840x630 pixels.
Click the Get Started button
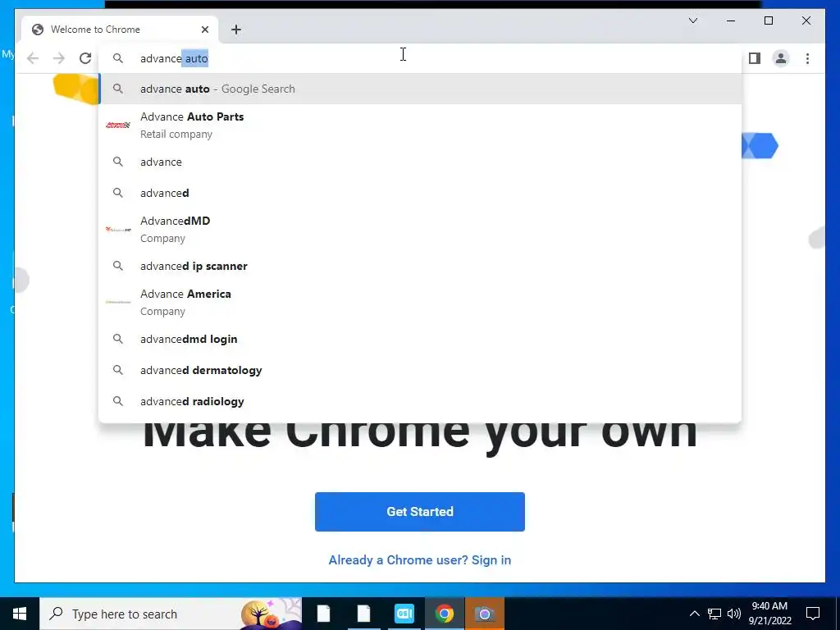pyautogui.click(x=420, y=512)
